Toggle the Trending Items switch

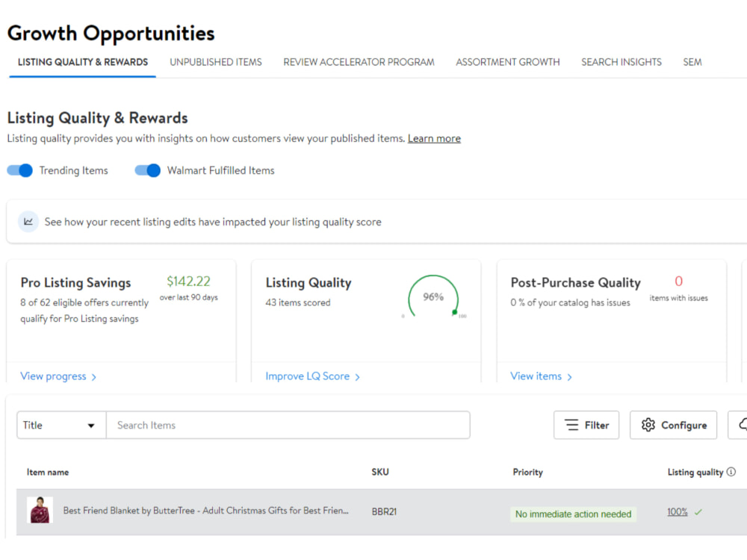[19, 170]
